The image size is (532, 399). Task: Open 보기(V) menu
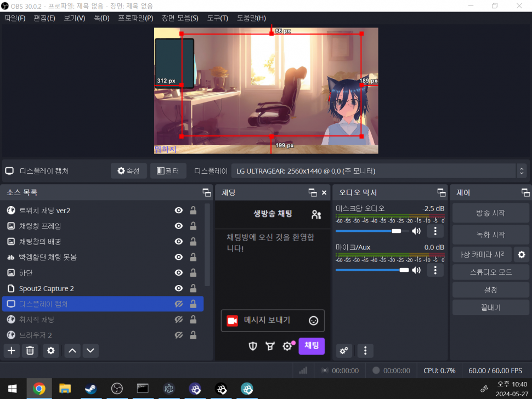74,18
